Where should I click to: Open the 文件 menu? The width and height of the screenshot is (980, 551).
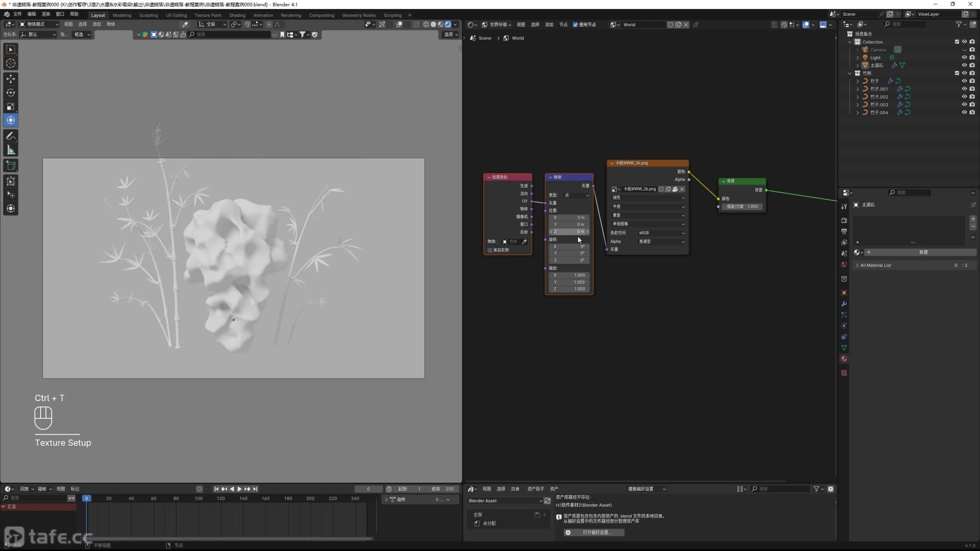[18, 14]
